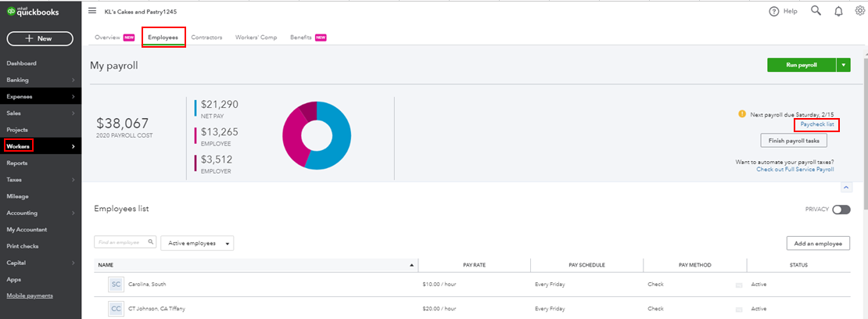Screen dimensions: 868x319
Task: Open the Run payroll dropdown arrow
Action: click(843, 66)
